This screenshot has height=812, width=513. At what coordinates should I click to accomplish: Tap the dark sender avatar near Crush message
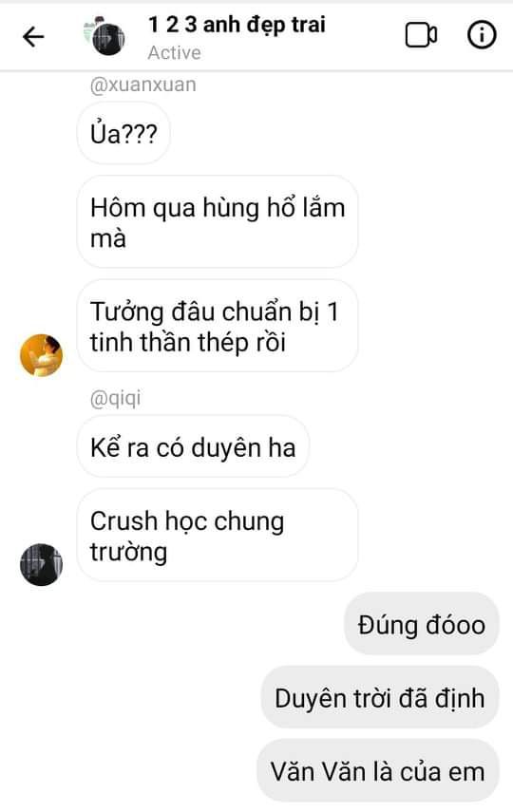point(42,564)
